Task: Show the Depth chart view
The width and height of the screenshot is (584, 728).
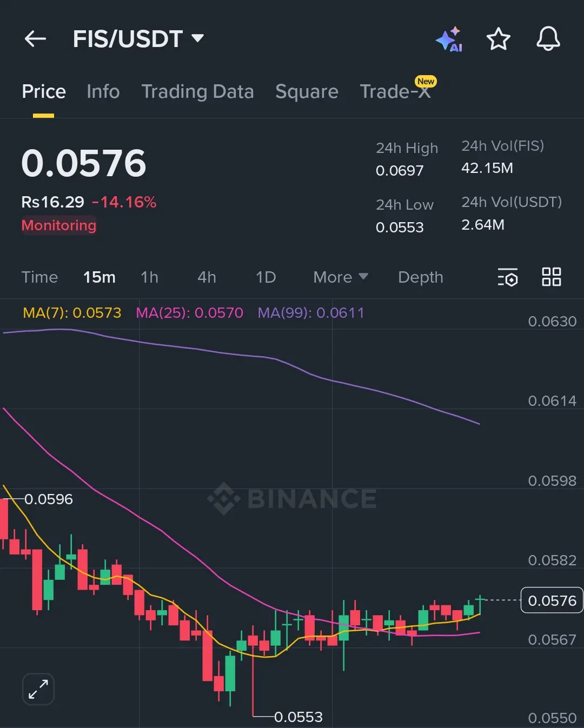Action: 421,277
